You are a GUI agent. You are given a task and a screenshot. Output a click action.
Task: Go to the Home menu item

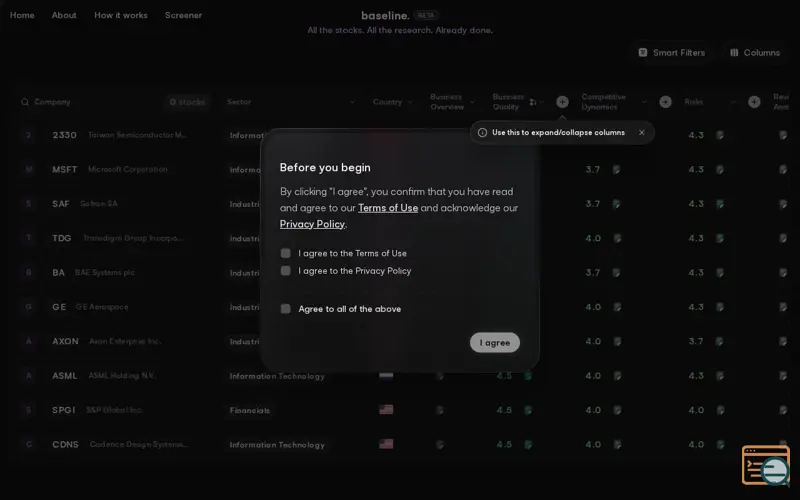point(22,15)
